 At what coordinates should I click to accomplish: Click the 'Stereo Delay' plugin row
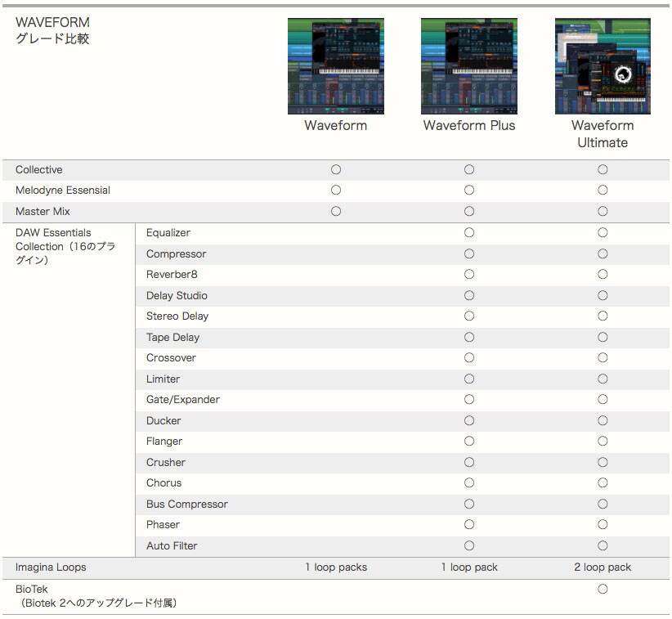click(x=402, y=316)
